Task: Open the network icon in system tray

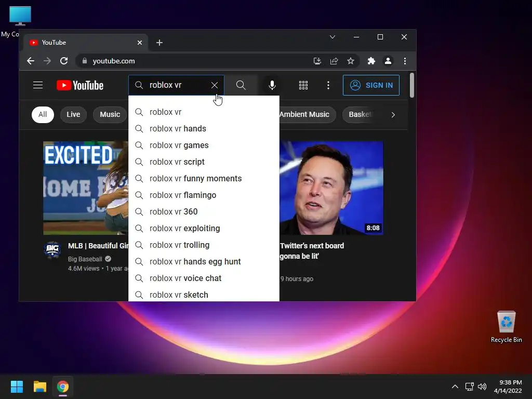Action: [469, 387]
